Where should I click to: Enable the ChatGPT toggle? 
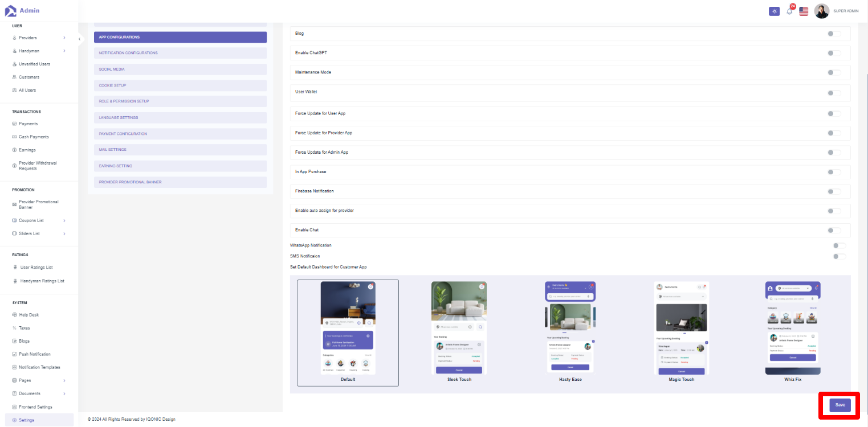[834, 53]
